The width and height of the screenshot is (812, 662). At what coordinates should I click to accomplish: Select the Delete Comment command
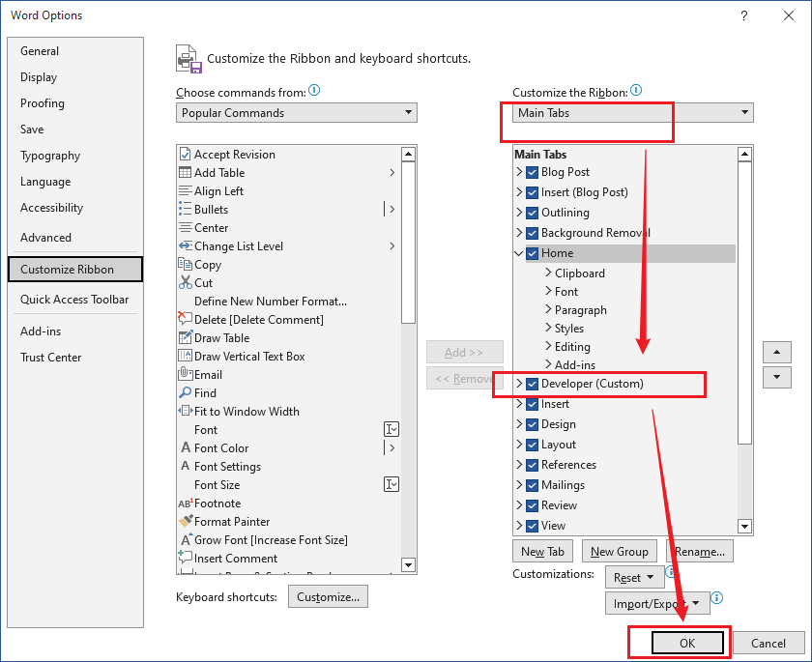point(288,320)
